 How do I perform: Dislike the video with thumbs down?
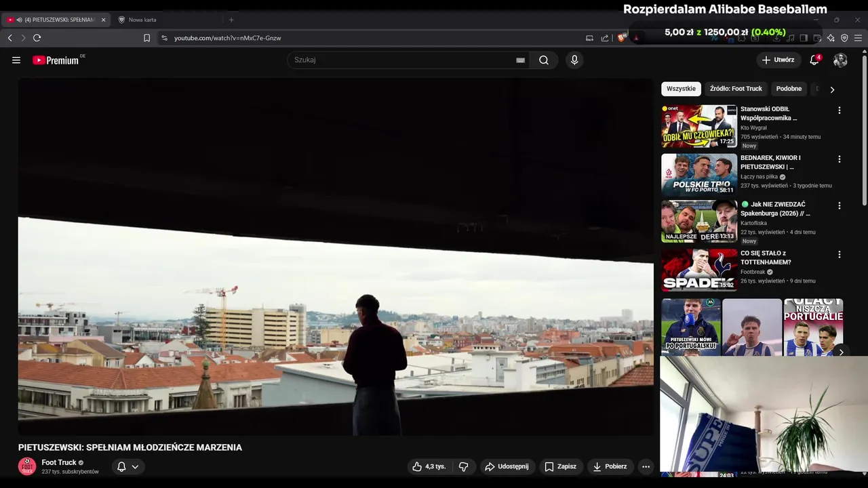[x=464, y=466]
